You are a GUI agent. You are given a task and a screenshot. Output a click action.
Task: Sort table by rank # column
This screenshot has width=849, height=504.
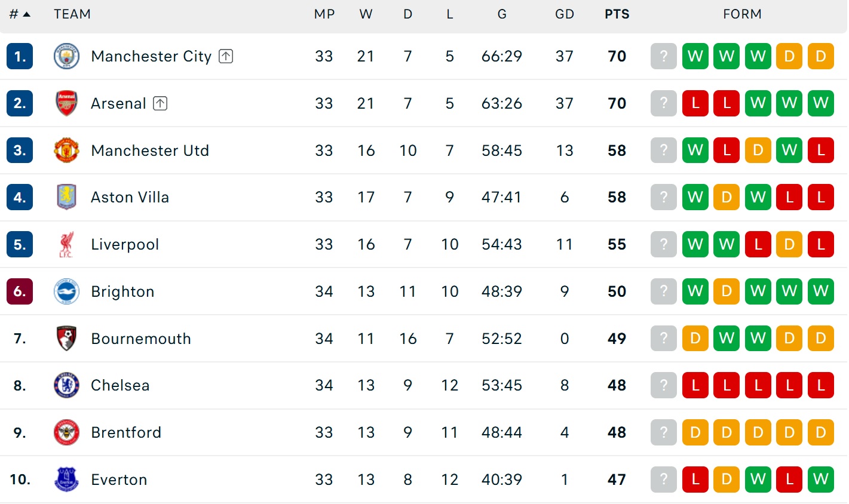(19, 14)
